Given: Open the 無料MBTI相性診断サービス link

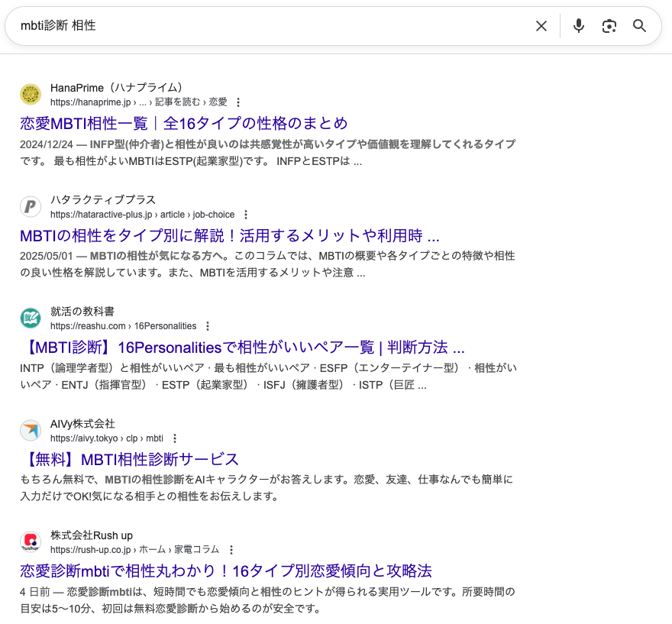Looking at the screenshot, I should [128, 458].
